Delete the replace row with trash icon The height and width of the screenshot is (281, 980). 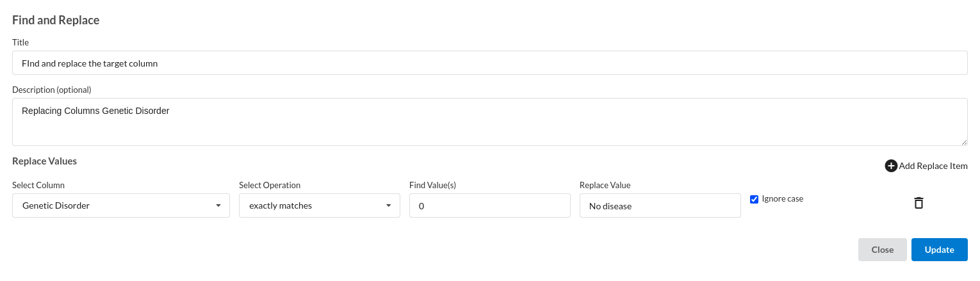coord(919,203)
